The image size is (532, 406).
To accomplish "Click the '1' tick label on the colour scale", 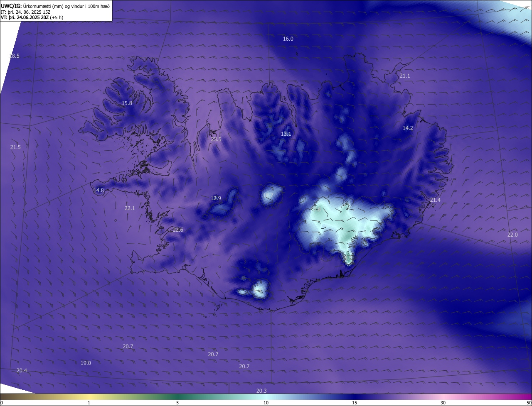I will (89, 403).
